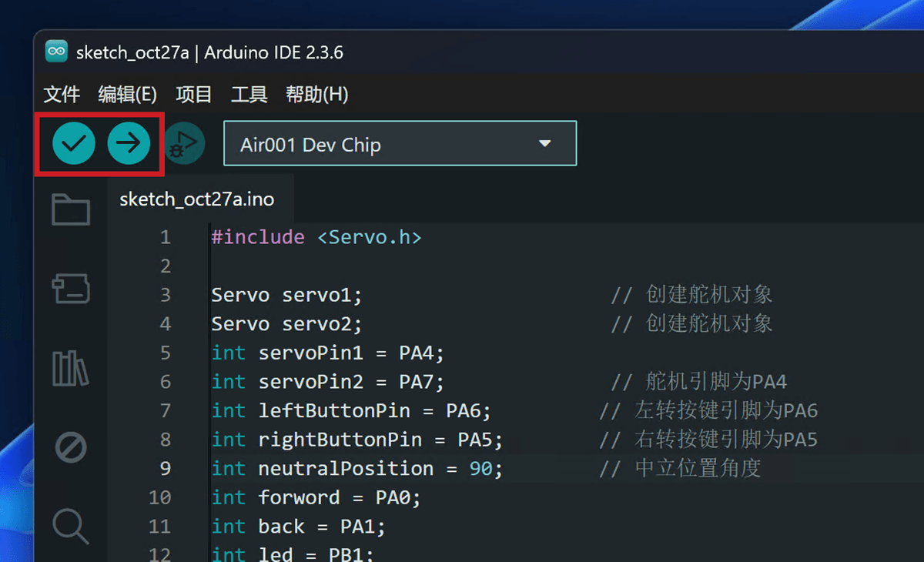Open the Library Manager books icon

[x=71, y=368]
